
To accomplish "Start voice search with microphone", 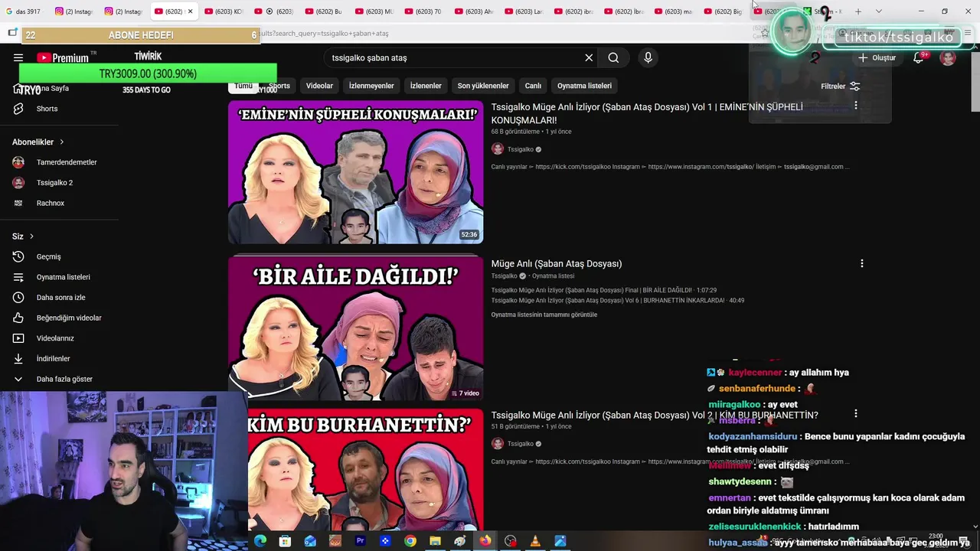I will [x=648, y=57].
